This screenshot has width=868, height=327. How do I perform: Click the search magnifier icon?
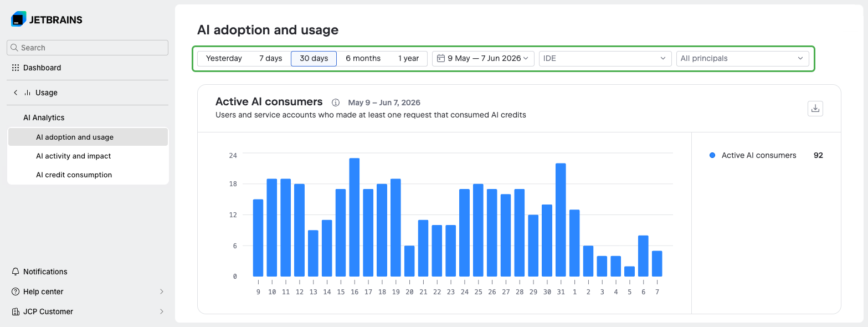[x=14, y=48]
